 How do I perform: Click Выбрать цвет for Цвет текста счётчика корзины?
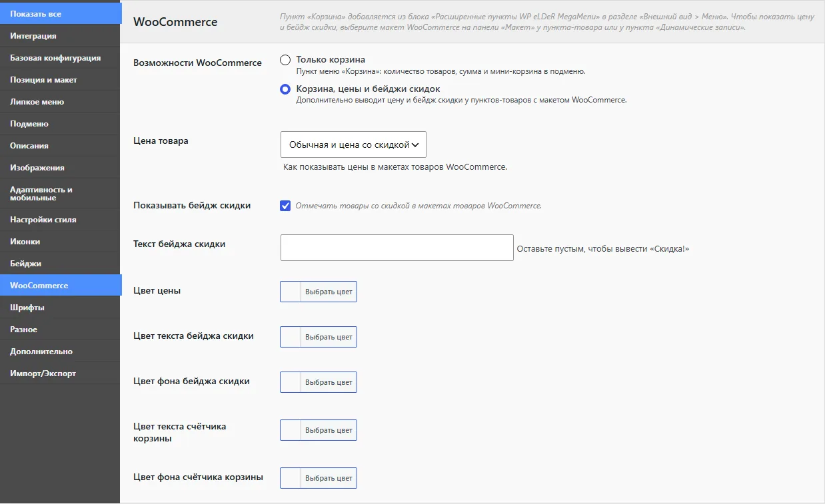(x=329, y=430)
